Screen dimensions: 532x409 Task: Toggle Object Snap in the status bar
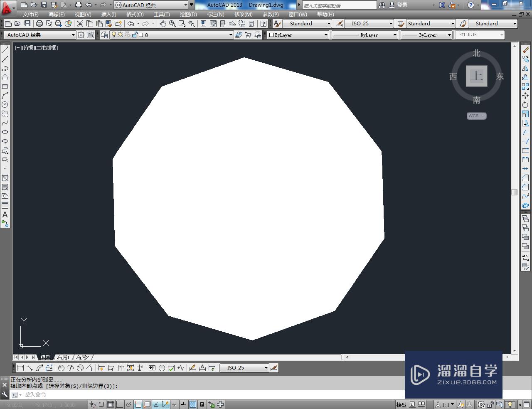pos(138,404)
